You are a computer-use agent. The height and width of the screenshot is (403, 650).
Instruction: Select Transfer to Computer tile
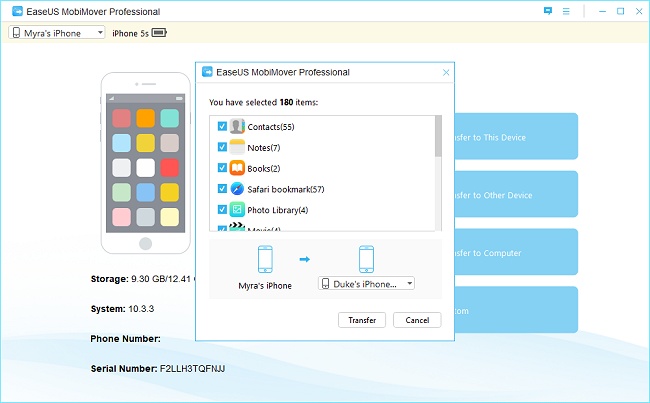(516, 252)
